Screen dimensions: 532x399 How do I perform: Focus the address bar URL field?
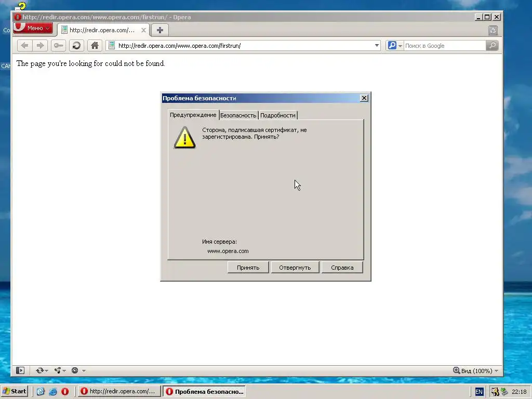(244, 46)
